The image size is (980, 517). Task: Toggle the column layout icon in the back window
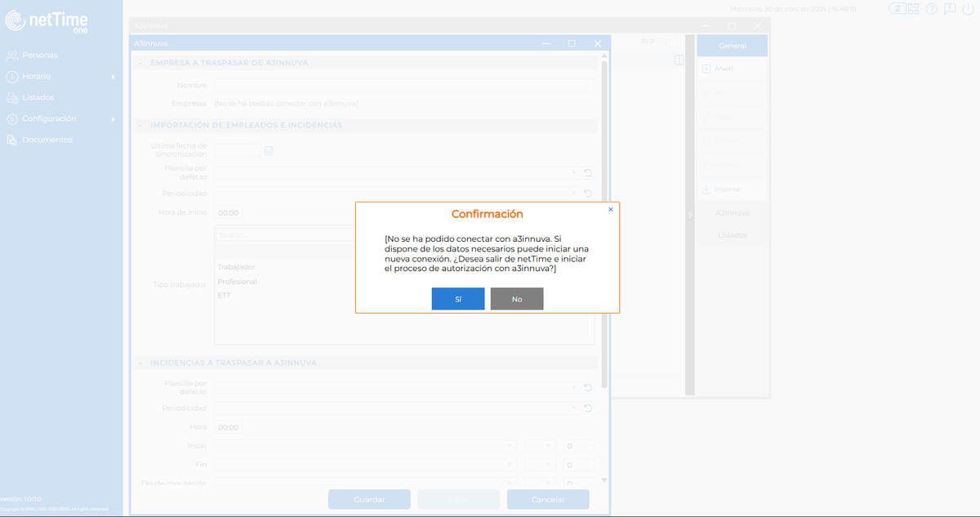point(679,60)
